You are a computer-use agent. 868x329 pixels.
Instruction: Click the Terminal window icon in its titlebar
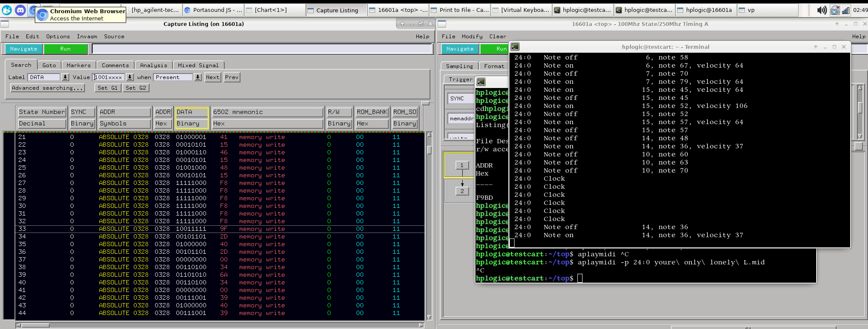tap(515, 46)
